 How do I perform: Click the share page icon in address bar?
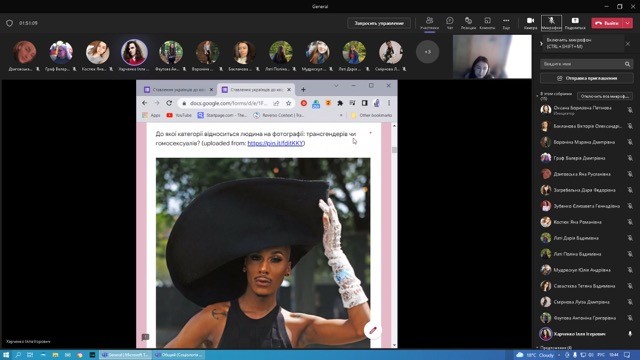click(x=276, y=103)
